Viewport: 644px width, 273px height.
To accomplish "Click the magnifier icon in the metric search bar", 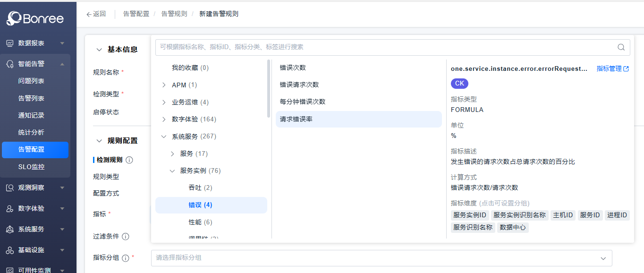I will point(621,47).
